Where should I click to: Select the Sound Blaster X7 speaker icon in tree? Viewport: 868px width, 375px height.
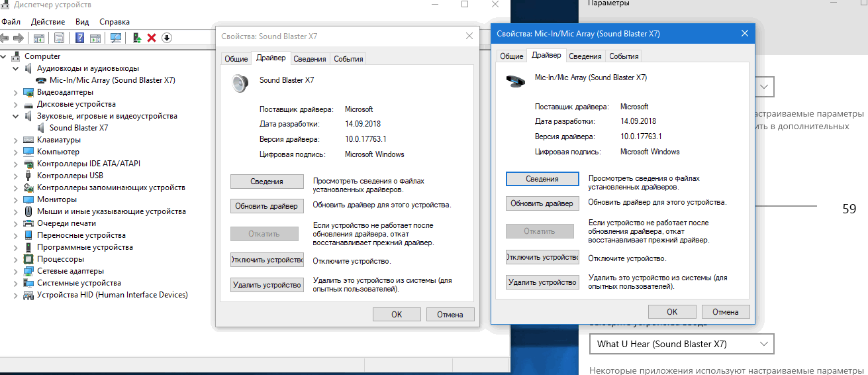pyautogui.click(x=42, y=128)
